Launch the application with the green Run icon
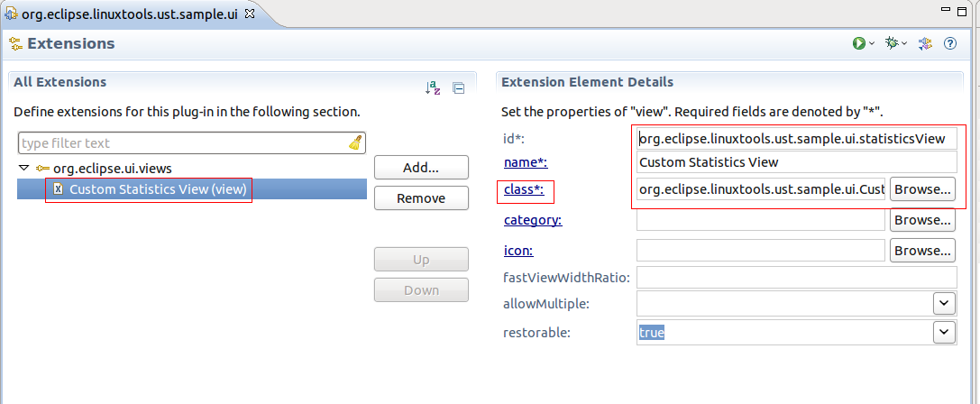The image size is (980, 404). click(x=859, y=43)
